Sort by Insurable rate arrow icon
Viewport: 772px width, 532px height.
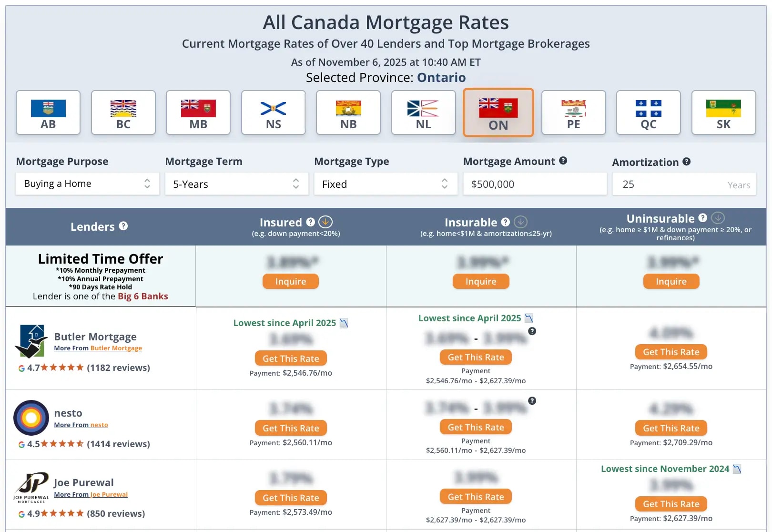pyautogui.click(x=521, y=222)
